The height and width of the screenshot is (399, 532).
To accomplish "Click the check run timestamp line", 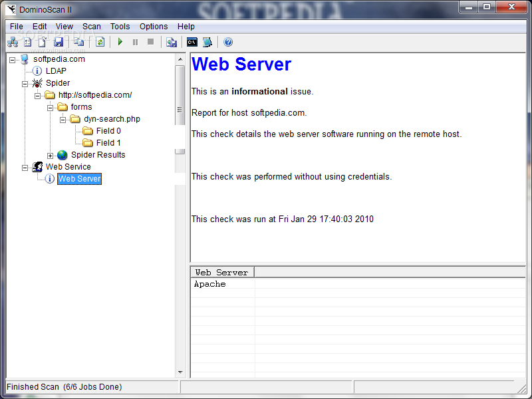I will (282, 219).
